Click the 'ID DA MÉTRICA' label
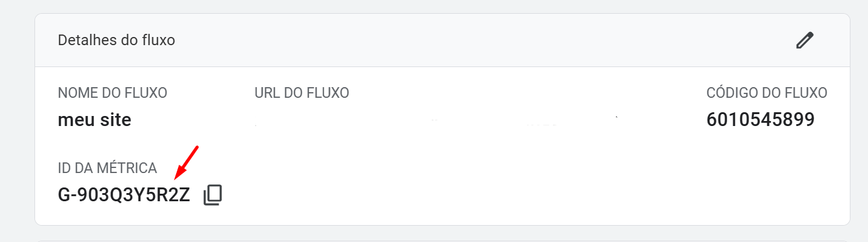Image resolution: width=868 pixels, height=242 pixels. [107, 169]
